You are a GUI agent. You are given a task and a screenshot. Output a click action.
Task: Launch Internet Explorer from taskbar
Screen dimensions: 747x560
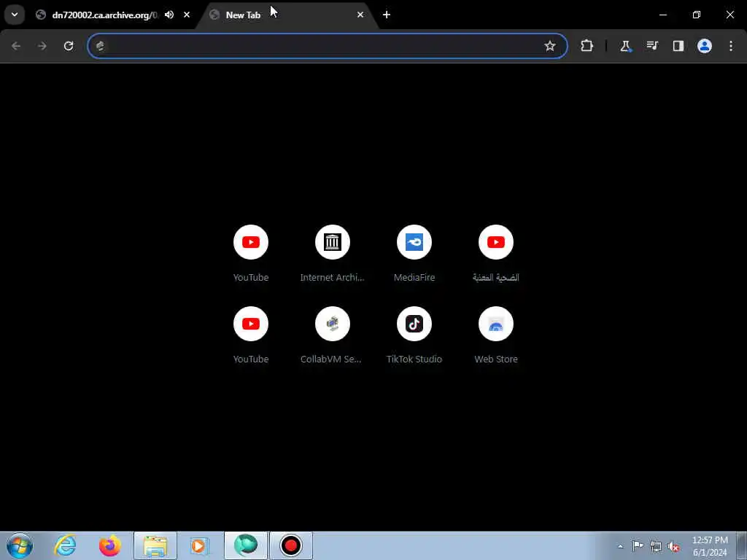[65, 545]
